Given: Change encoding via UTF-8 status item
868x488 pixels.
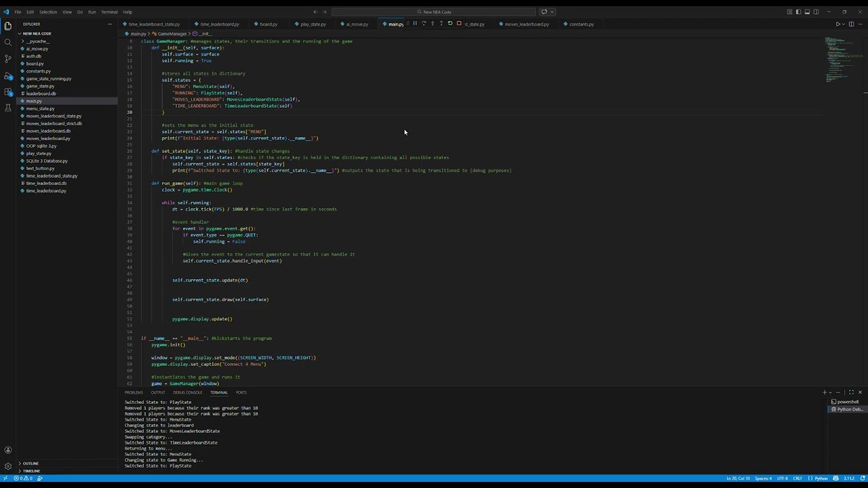Looking at the screenshot, I should [x=782, y=479].
